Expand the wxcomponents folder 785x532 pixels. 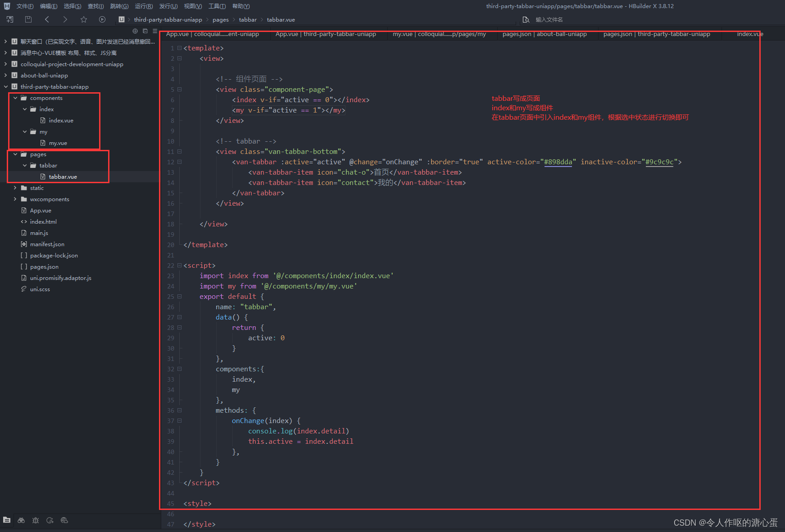click(x=15, y=199)
